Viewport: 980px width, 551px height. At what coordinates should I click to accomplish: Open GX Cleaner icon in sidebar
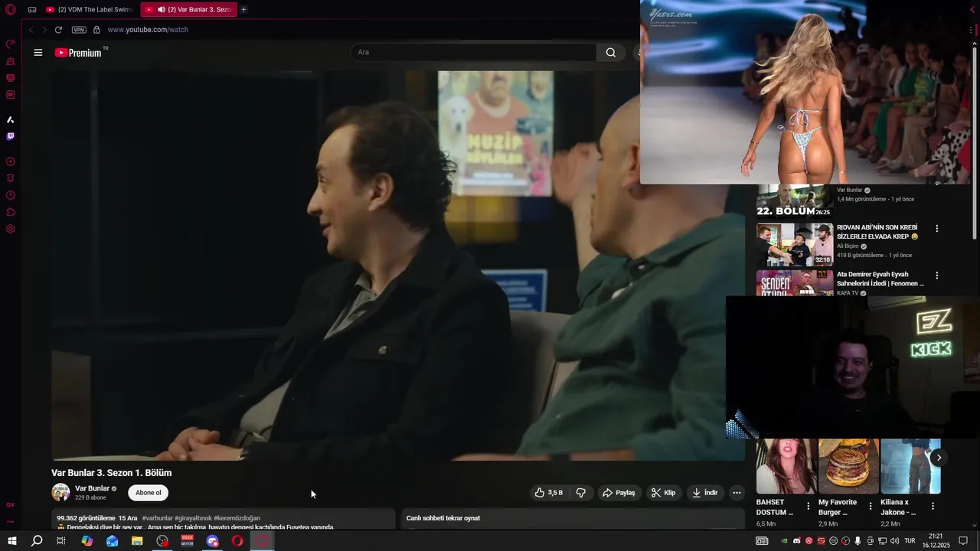(11, 61)
